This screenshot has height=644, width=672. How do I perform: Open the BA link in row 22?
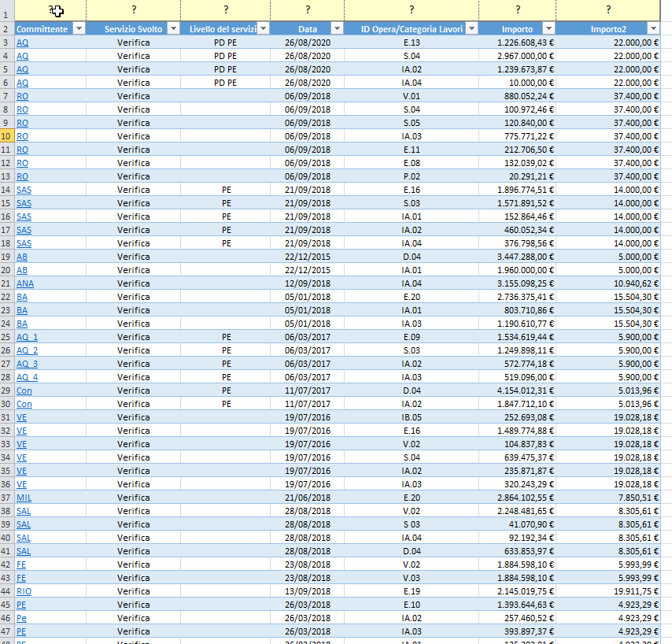pos(22,297)
